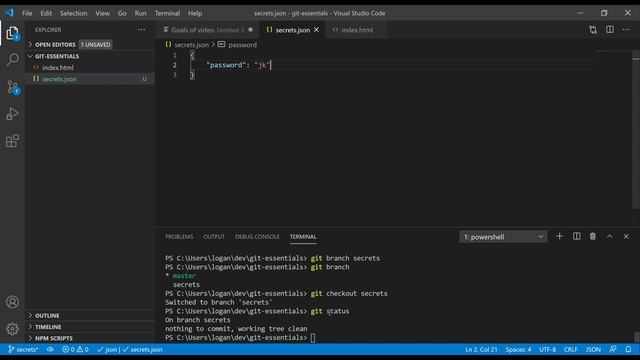Change encoding via UTF-8 status item
The width and height of the screenshot is (640, 360).
pos(548,349)
